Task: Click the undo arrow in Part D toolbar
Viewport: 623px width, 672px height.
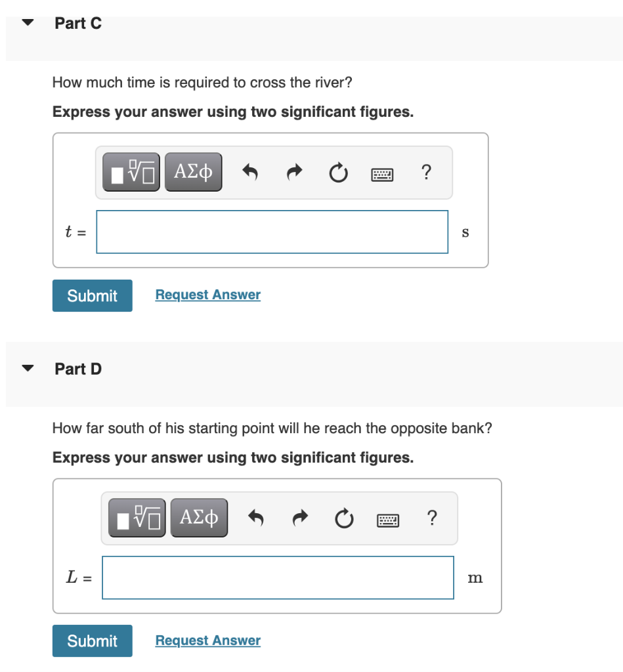Action: [x=256, y=518]
